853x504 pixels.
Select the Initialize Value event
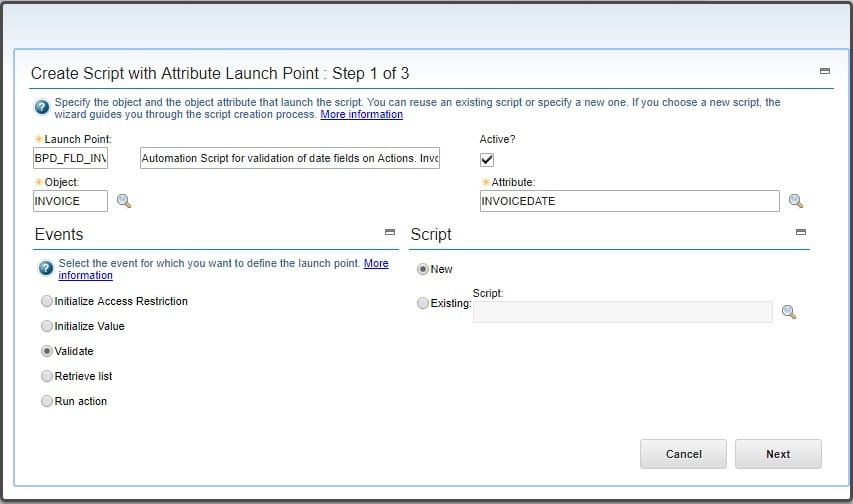click(47, 326)
